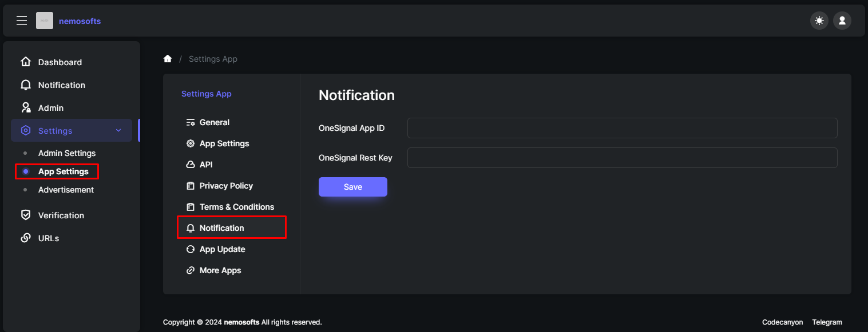Select Admin Settings submenu item

67,153
